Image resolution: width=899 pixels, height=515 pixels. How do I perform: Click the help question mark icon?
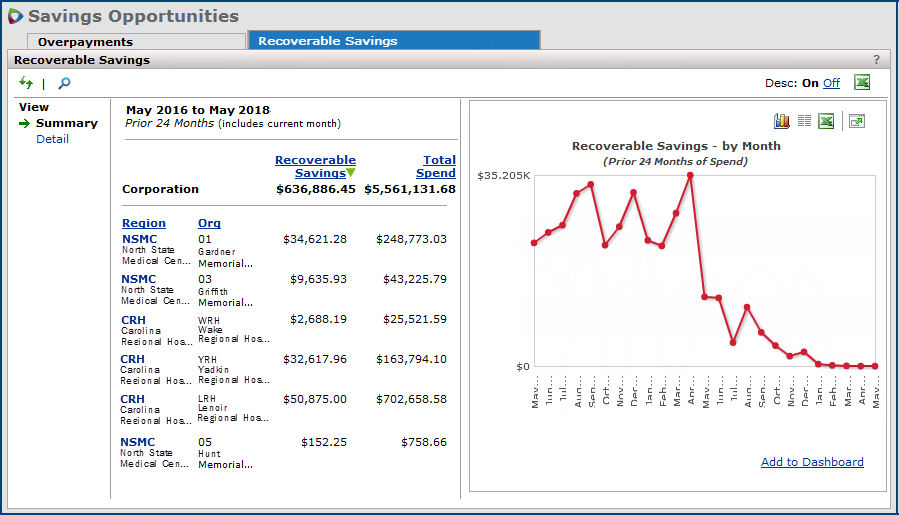(876, 60)
